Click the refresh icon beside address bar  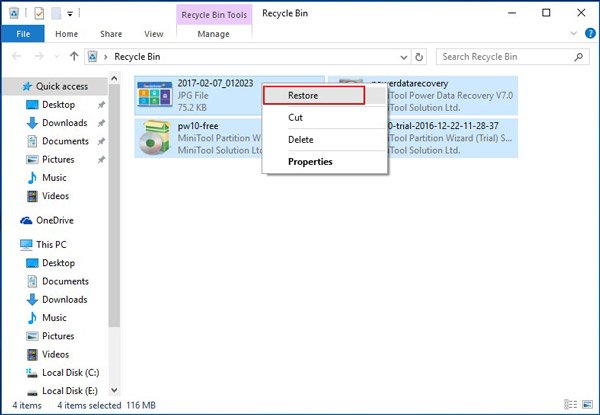click(x=419, y=57)
